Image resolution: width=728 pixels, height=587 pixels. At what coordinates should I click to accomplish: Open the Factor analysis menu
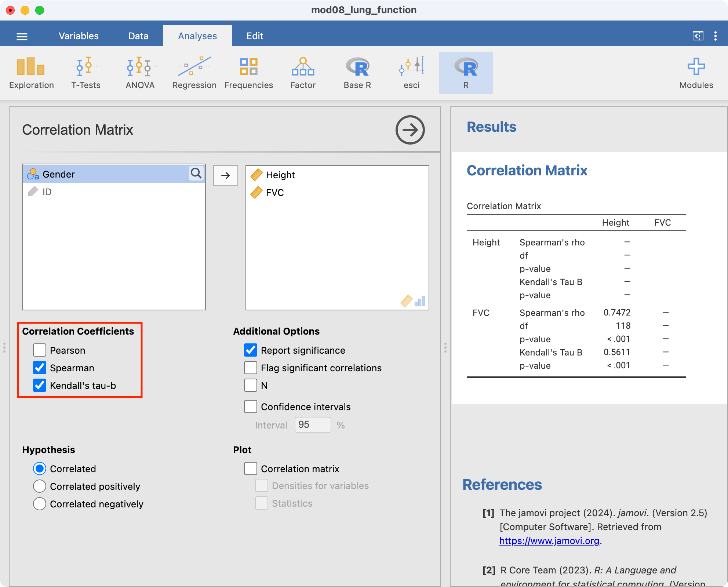click(303, 73)
